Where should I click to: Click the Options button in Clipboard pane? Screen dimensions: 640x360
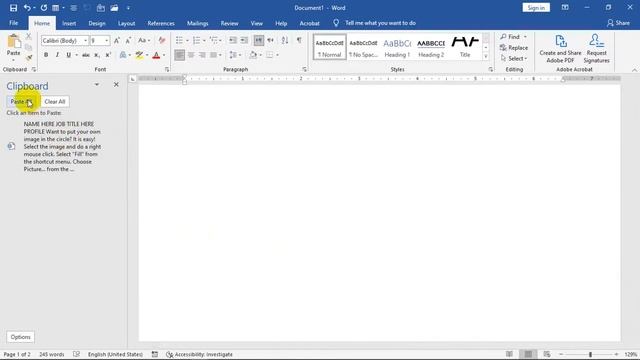point(20,337)
